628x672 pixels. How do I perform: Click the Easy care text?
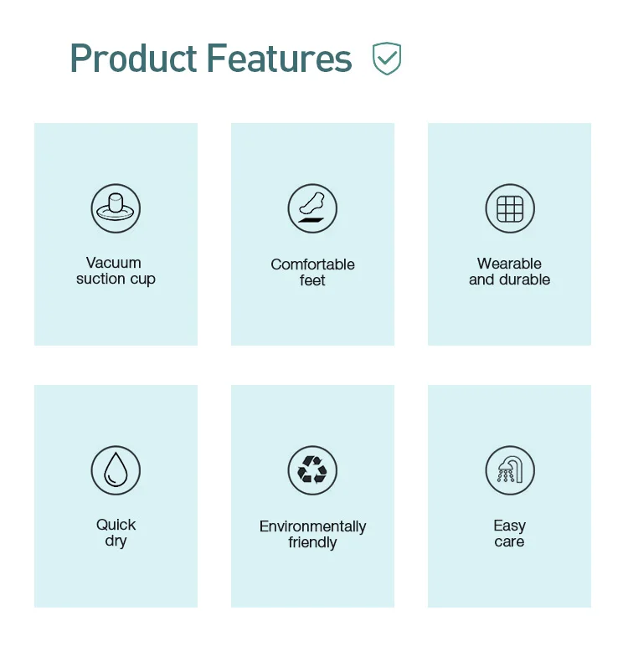click(509, 533)
